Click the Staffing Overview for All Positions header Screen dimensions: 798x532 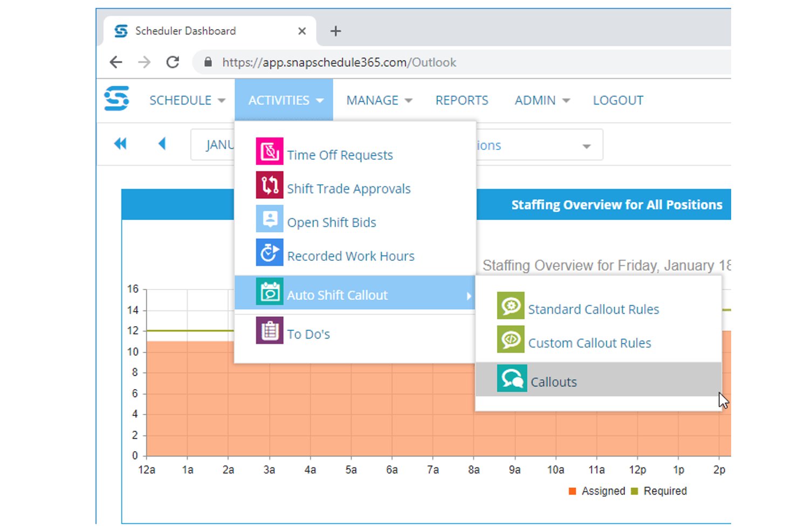tap(617, 205)
